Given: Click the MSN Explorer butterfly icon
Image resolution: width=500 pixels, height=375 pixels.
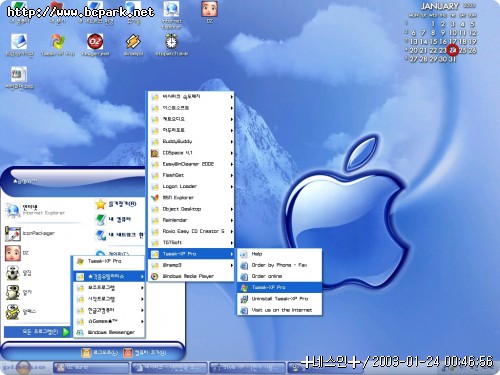Looking at the screenshot, I should (x=155, y=198).
